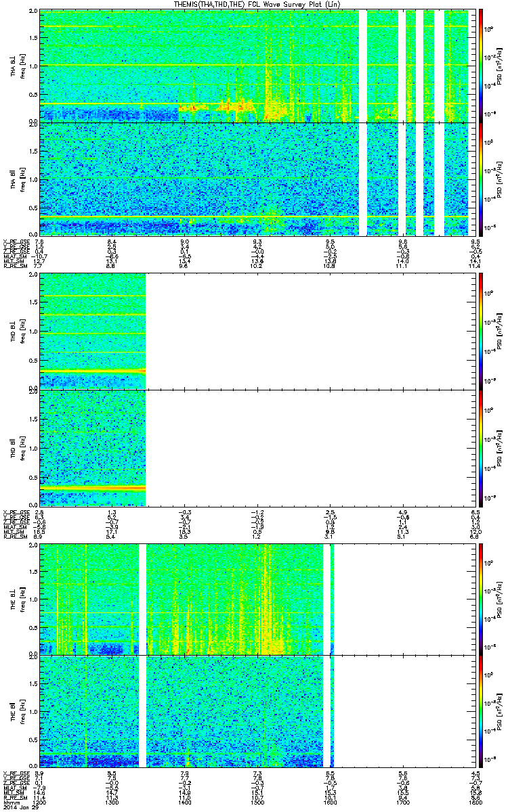
Task: Click the PSD units label beside THD BL
Action: point(500,330)
